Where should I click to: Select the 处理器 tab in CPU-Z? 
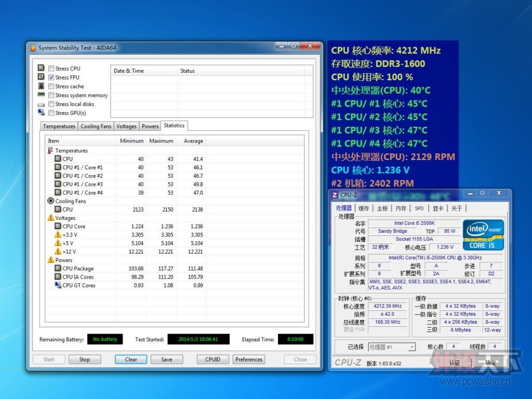[343, 208]
